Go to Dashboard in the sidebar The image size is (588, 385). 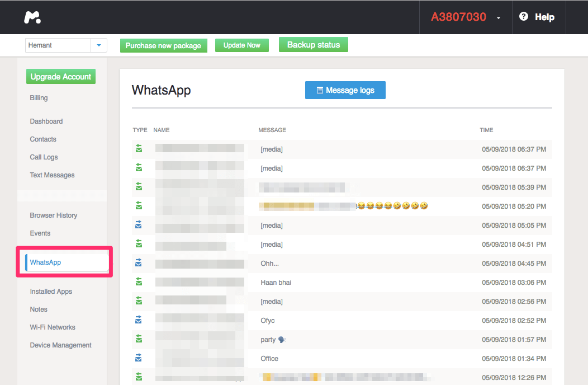coord(46,121)
